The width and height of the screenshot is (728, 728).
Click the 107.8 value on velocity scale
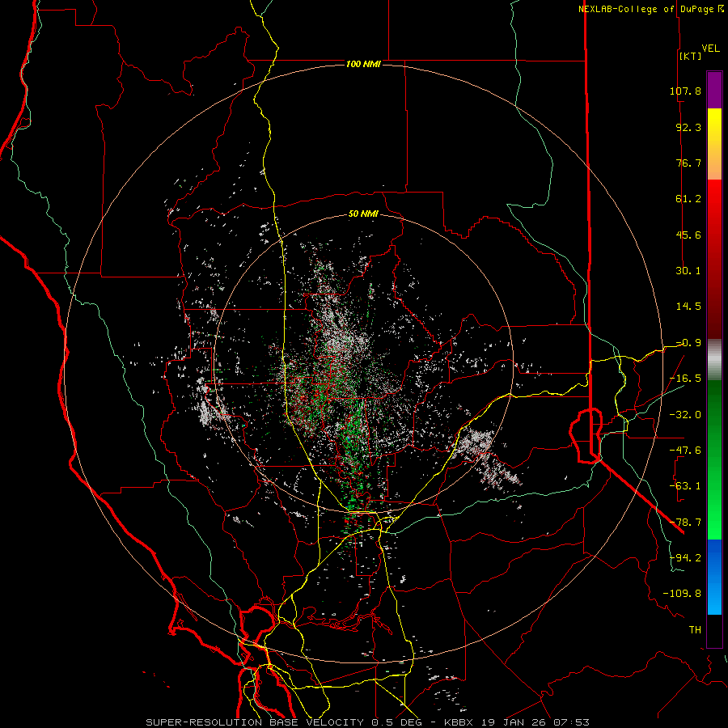(685, 91)
